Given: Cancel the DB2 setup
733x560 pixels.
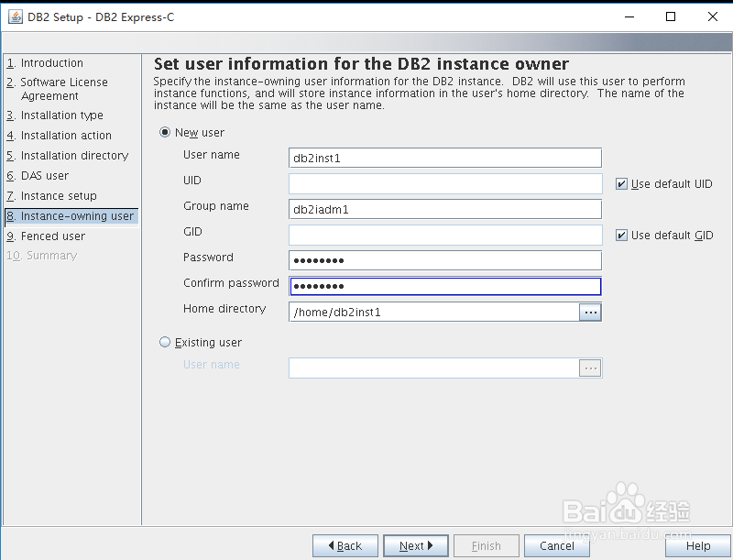Looking at the screenshot, I should click(557, 546).
